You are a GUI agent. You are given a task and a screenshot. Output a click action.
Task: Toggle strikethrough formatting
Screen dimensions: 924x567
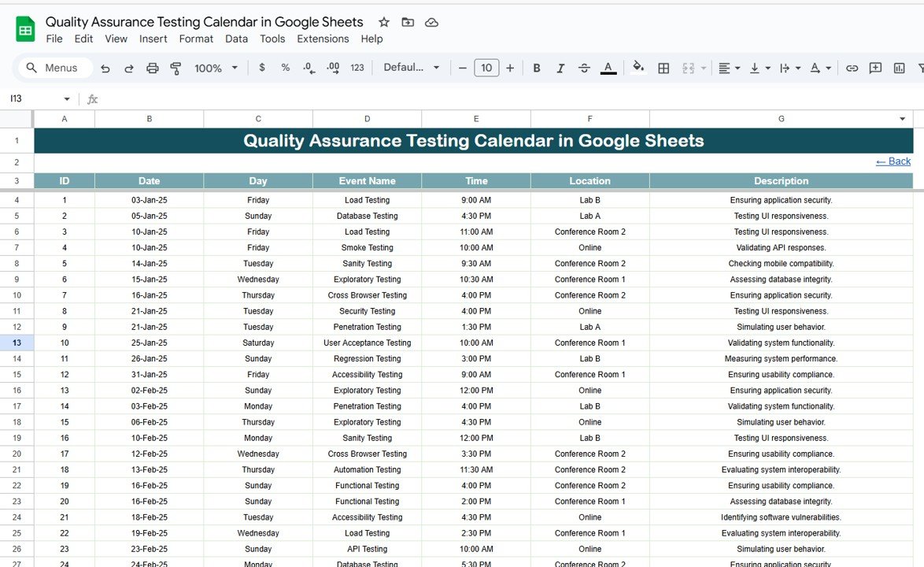pos(584,69)
